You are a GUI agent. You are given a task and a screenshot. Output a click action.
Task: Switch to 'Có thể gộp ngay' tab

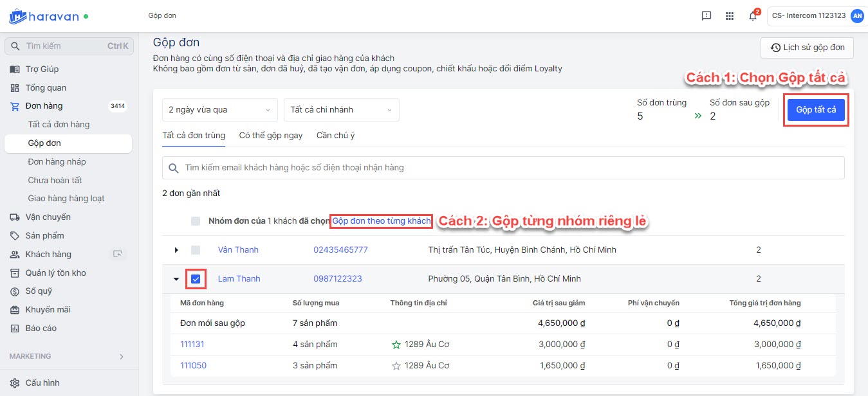pyautogui.click(x=270, y=136)
